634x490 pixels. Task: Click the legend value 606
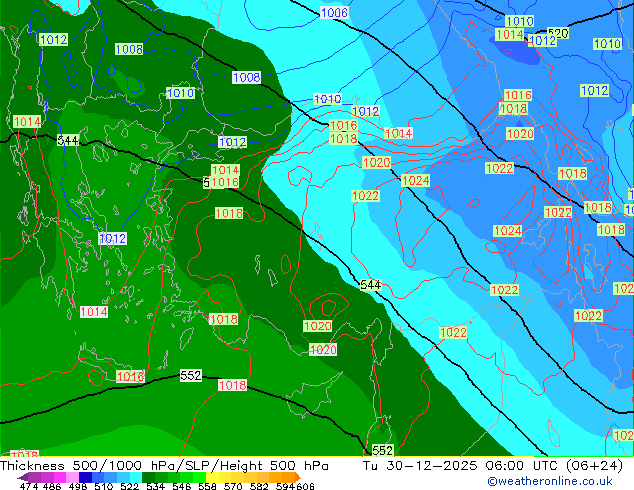[x=305, y=486]
